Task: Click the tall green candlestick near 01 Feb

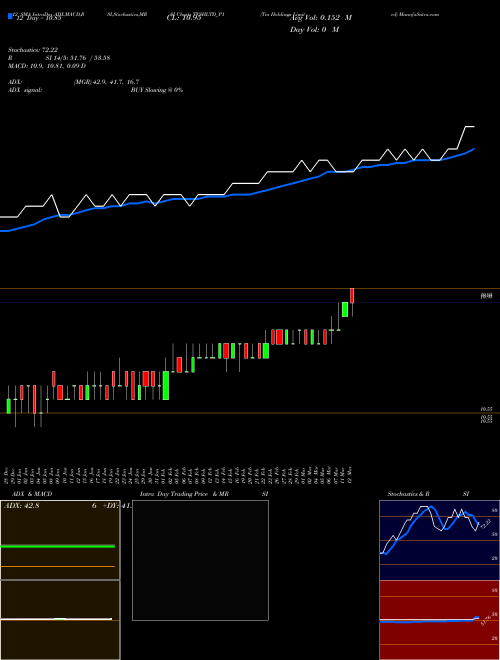Action: (166, 385)
